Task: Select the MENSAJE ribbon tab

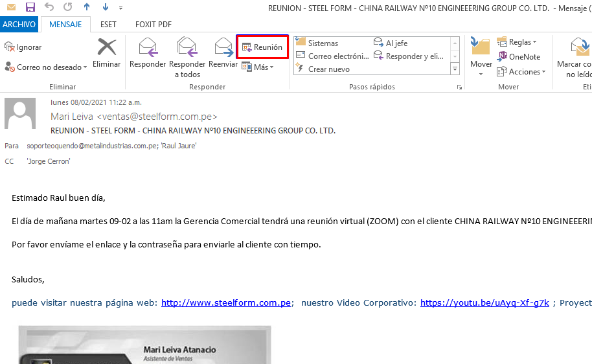Action: click(65, 24)
